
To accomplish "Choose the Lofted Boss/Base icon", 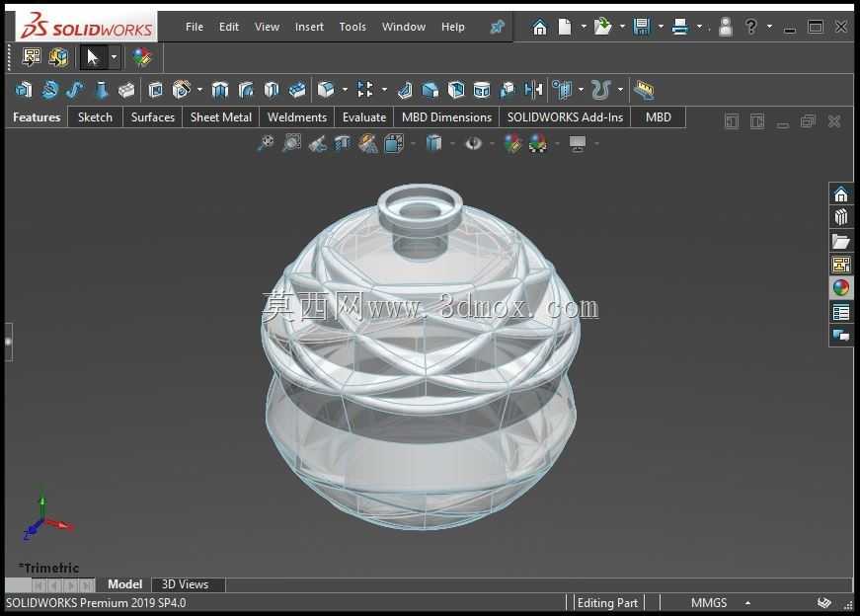I will [101, 90].
